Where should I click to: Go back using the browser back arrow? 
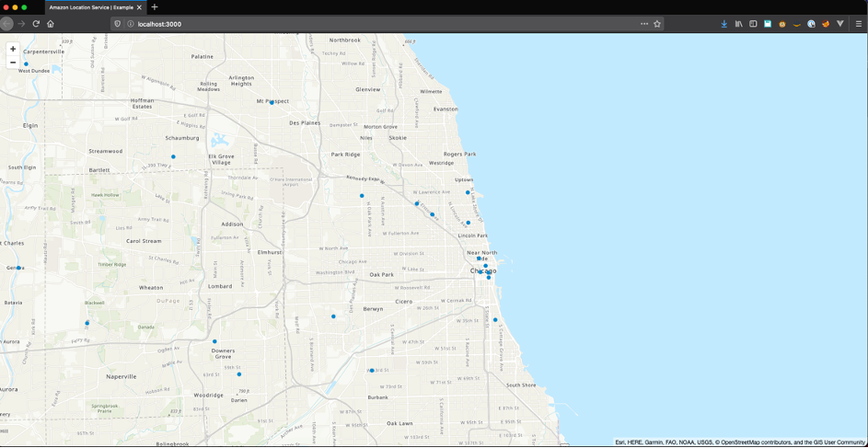pos(6,24)
